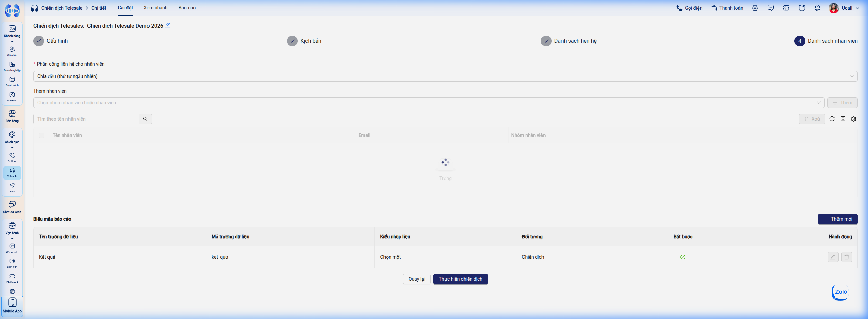
Task: Refresh the employee list table
Action: click(x=832, y=119)
